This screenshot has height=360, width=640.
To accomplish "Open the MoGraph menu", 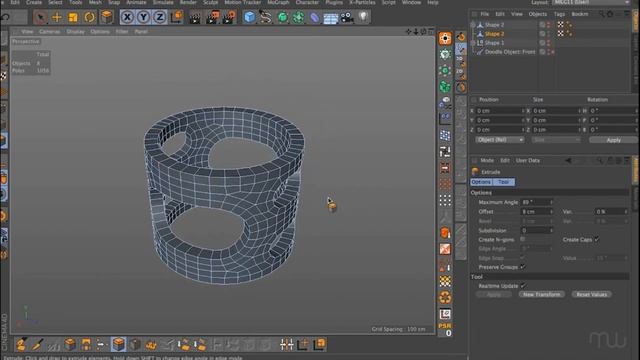I will coord(278,2).
